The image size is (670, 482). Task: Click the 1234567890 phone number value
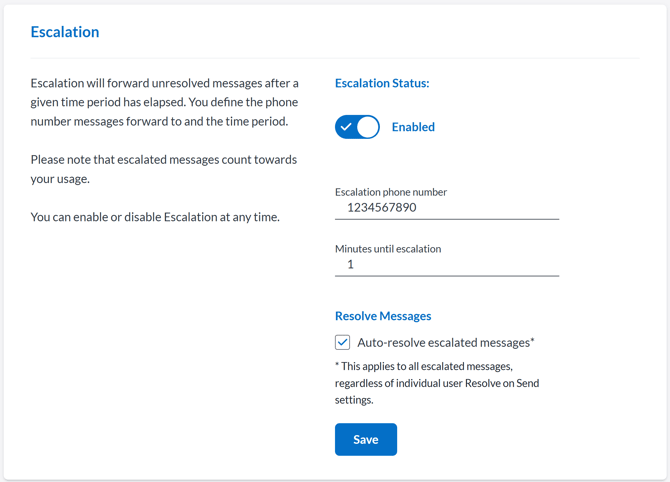(x=382, y=208)
